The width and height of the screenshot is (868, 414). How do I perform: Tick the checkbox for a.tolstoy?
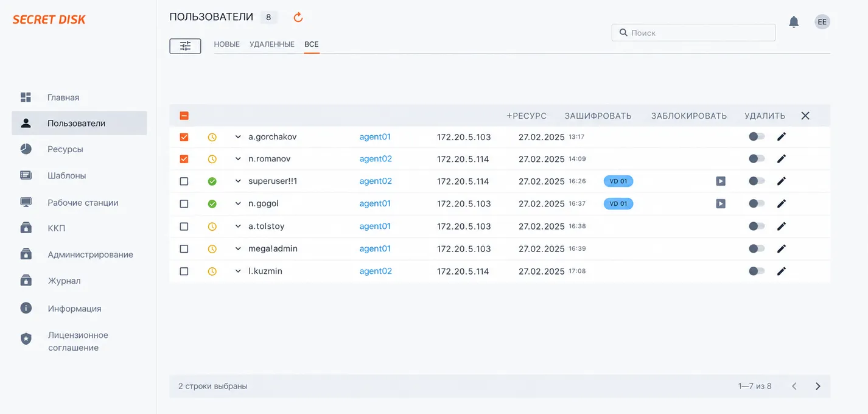[x=184, y=226]
